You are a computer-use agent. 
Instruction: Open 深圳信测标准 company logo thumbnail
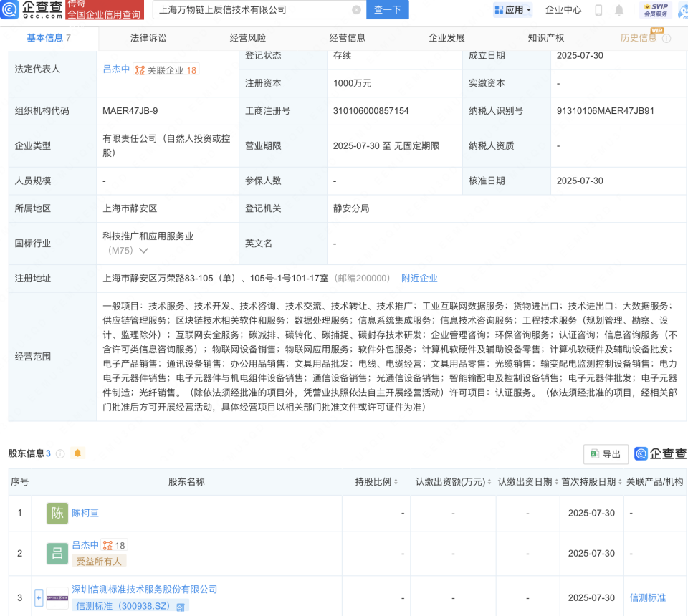pos(57,597)
